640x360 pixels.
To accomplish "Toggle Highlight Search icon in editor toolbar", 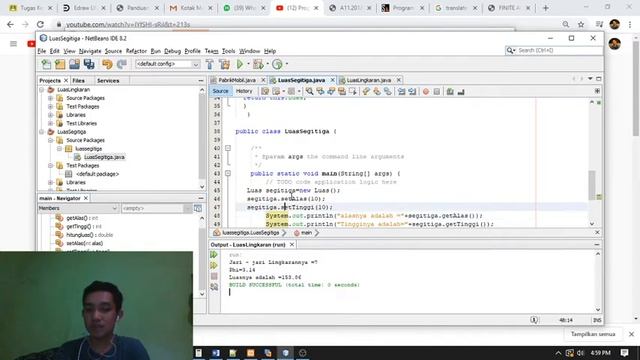I will (342, 91).
